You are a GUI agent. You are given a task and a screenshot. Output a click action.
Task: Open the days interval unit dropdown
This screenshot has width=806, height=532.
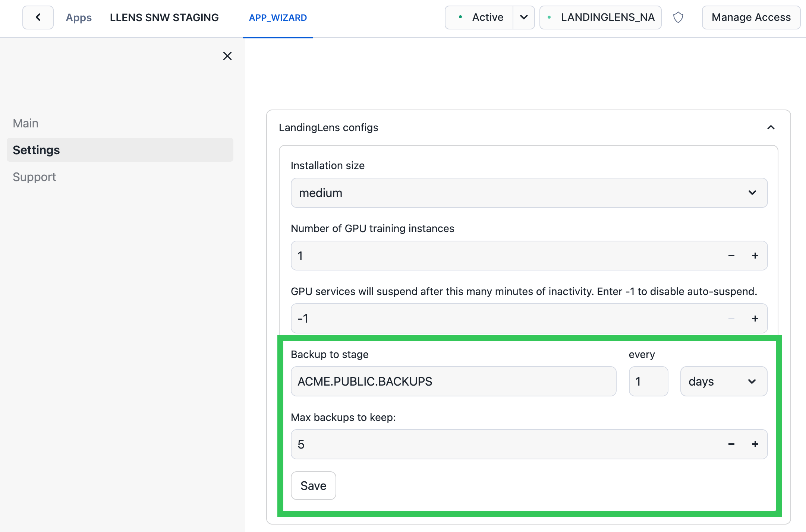click(x=723, y=381)
